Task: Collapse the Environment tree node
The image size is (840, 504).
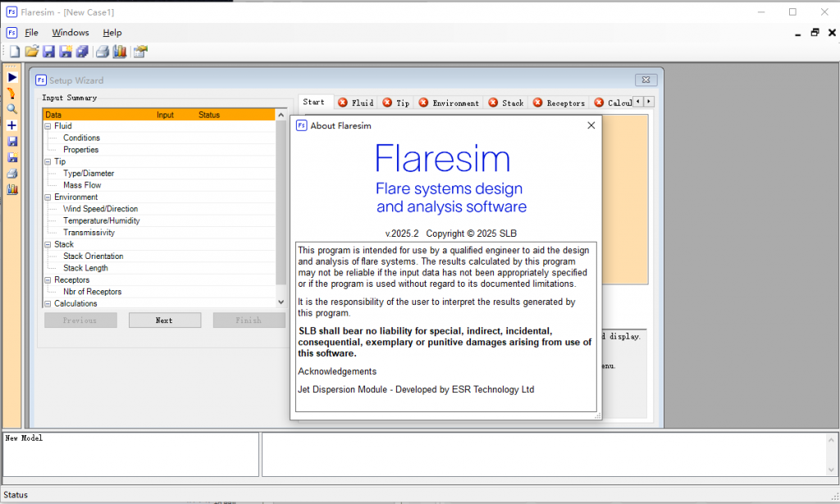Action: point(48,198)
